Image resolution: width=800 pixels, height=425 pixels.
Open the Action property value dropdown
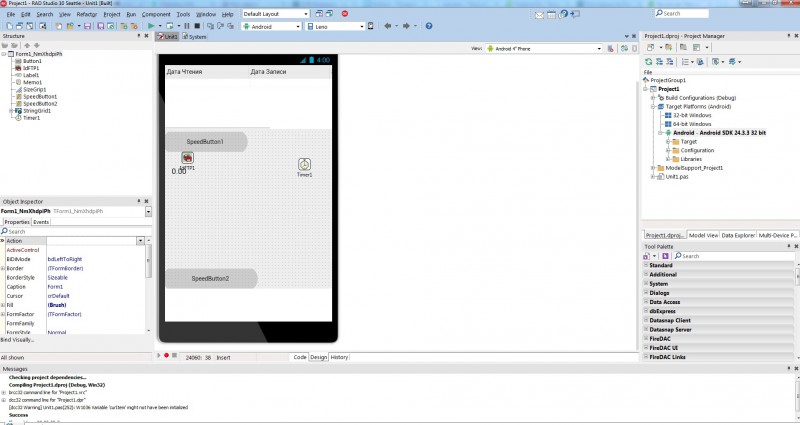click(140, 240)
